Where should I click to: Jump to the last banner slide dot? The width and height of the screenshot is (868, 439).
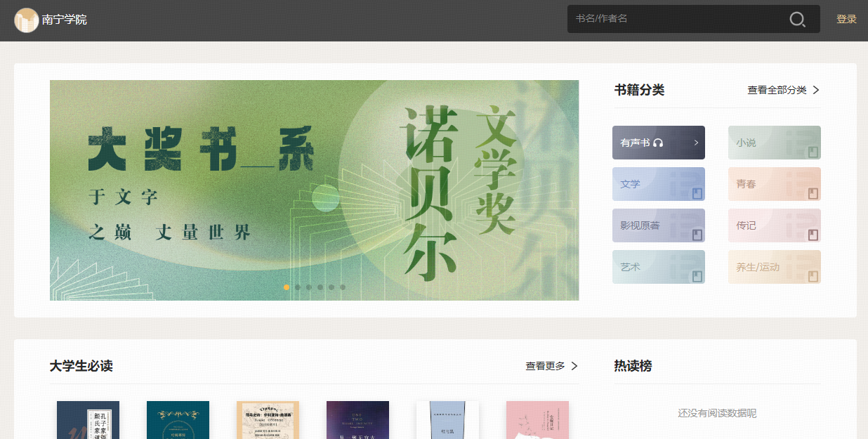click(343, 287)
